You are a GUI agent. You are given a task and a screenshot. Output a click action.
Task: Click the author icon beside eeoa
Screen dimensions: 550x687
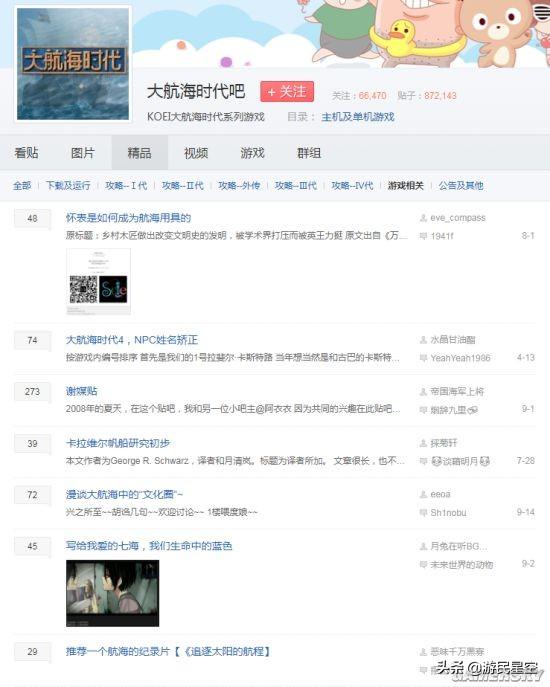(x=423, y=494)
